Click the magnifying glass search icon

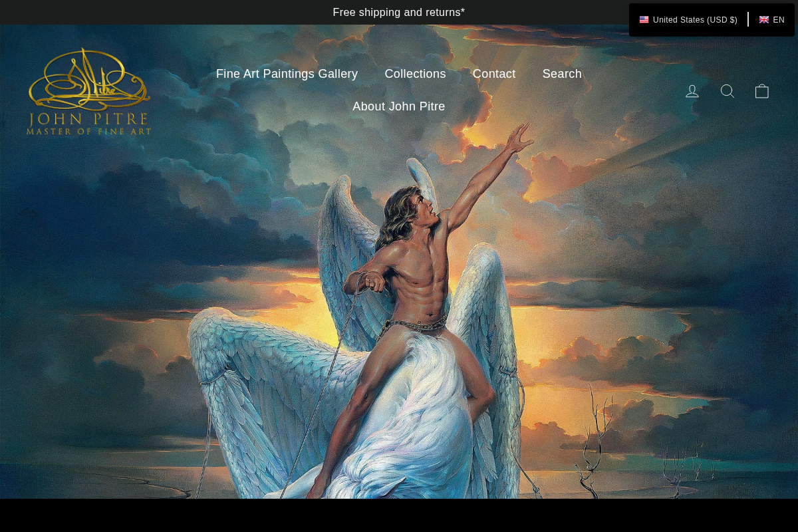coord(728,90)
